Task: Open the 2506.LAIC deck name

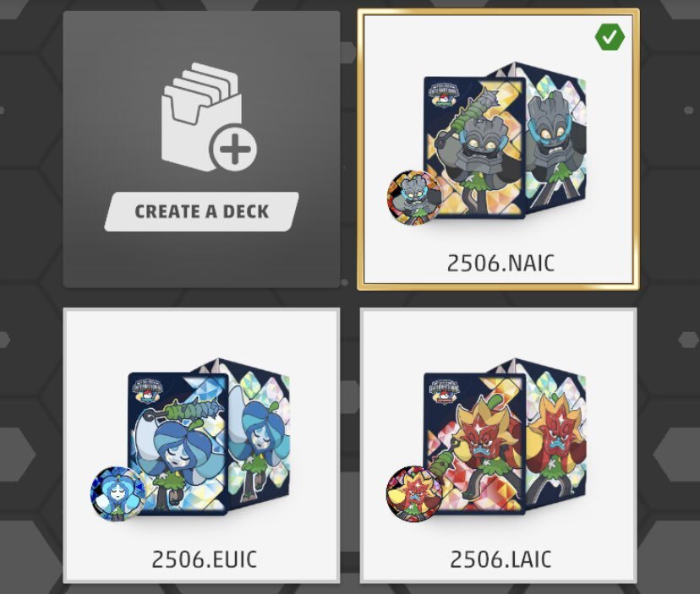Action: (500, 559)
